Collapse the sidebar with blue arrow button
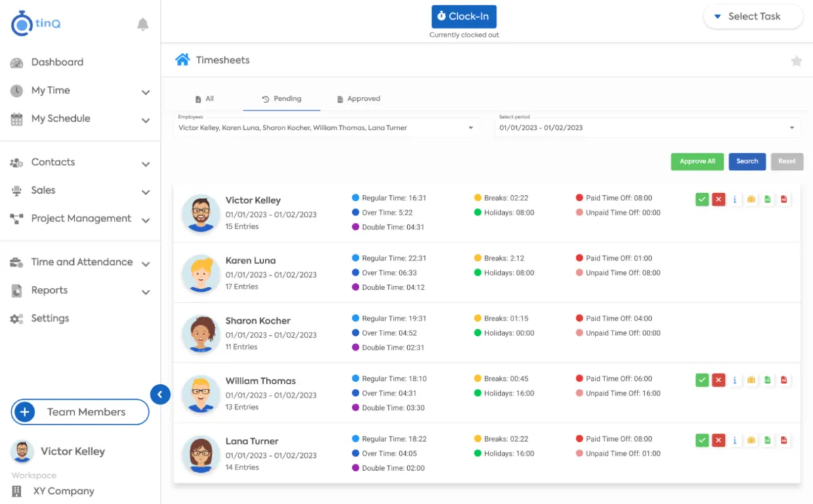The image size is (813, 504). tap(160, 394)
